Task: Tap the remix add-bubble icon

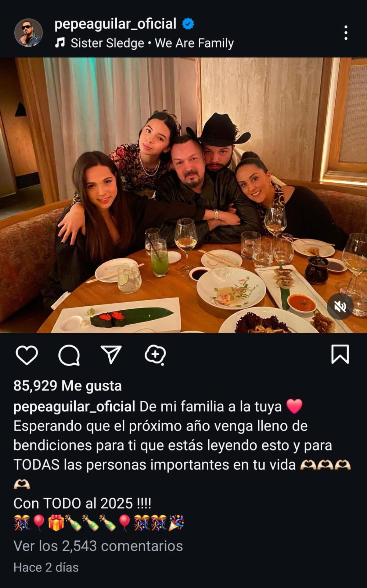Action: click(x=155, y=355)
